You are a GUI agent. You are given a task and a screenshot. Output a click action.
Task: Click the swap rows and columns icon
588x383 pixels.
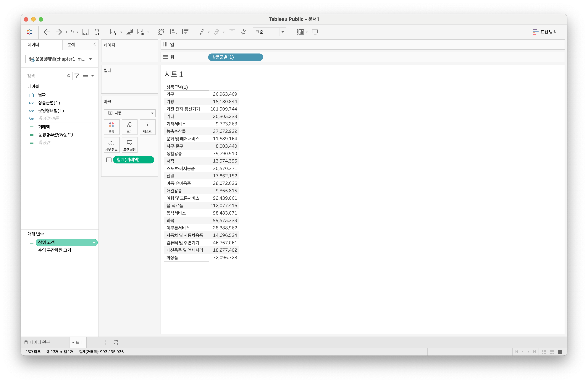pyautogui.click(x=161, y=32)
